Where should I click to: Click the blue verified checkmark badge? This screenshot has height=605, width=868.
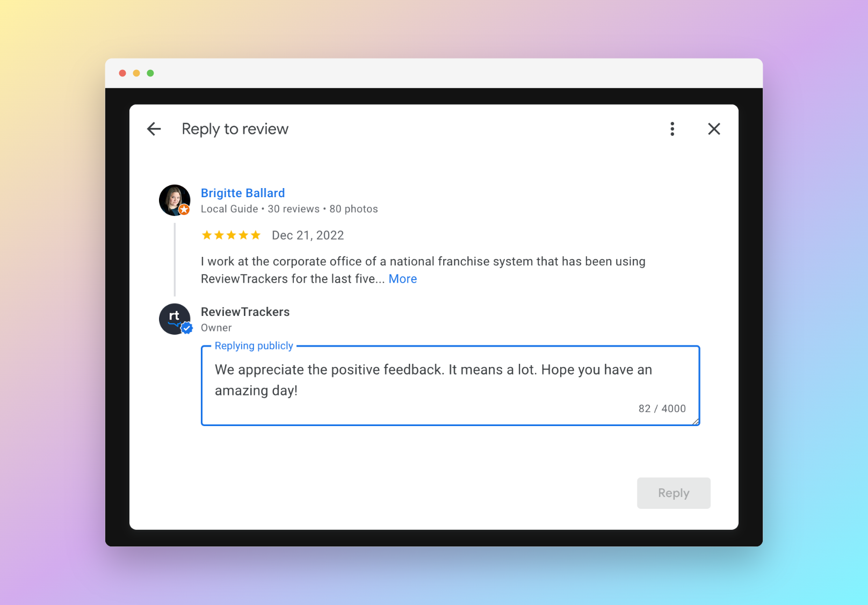click(x=186, y=328)
